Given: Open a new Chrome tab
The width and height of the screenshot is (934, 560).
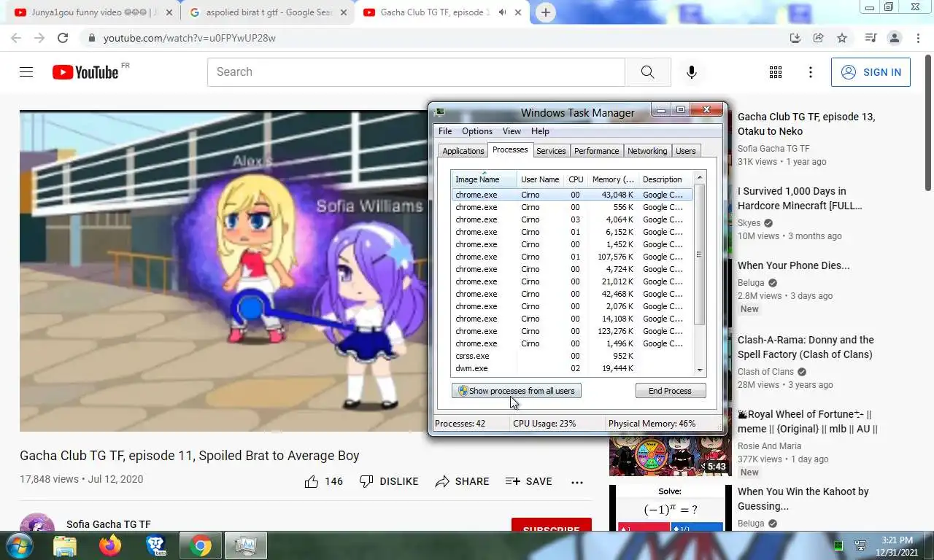Looking at the screenshot, I should (545, 12).
